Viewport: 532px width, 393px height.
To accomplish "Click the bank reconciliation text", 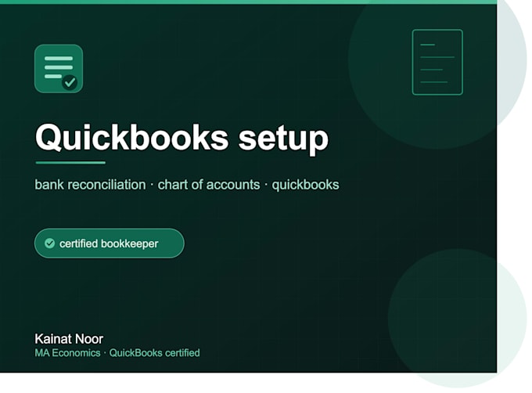I will 90,185.
